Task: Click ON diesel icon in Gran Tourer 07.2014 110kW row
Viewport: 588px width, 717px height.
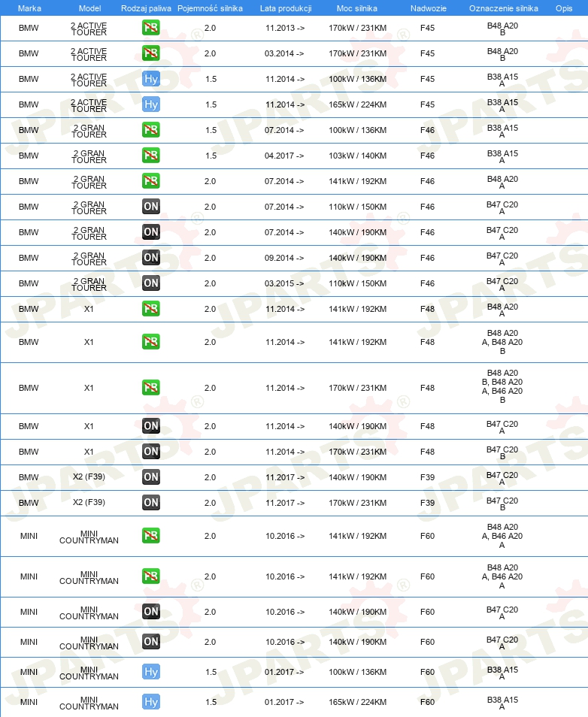Action: point(151,207)
